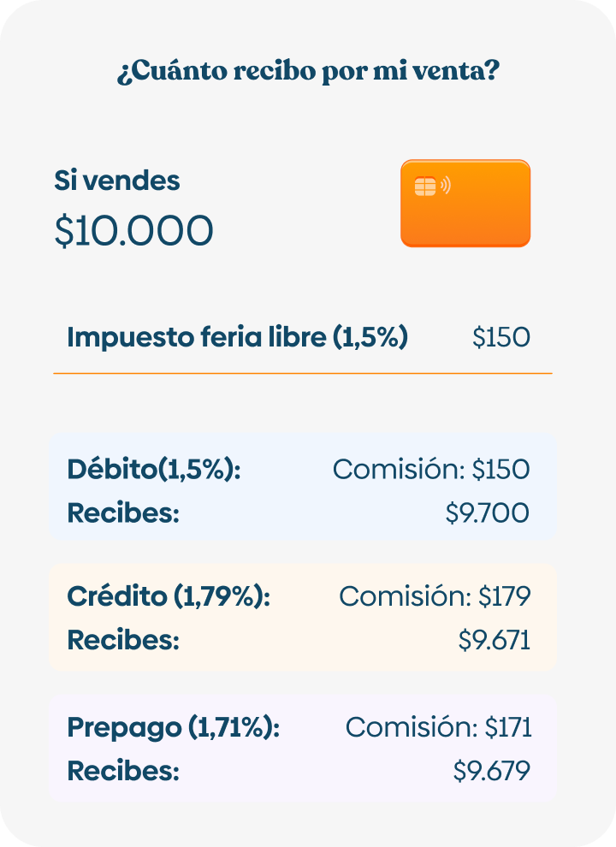
Task: Click "Recibes:" label in the credit panel
Action: 123,640
